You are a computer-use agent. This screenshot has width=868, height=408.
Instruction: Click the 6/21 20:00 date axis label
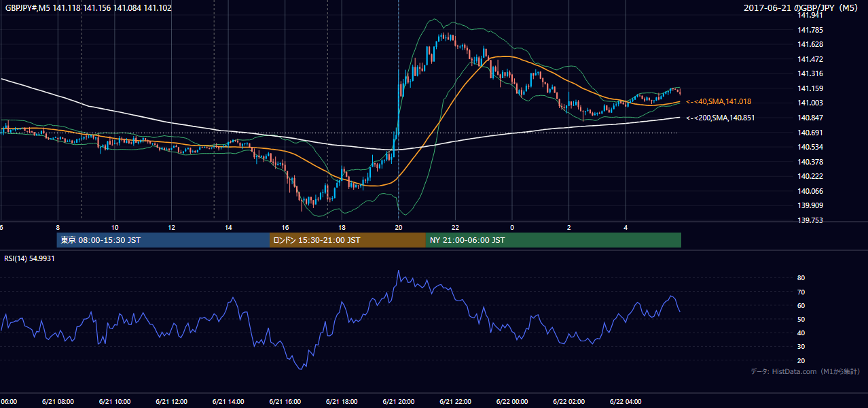tap(398, 401)
